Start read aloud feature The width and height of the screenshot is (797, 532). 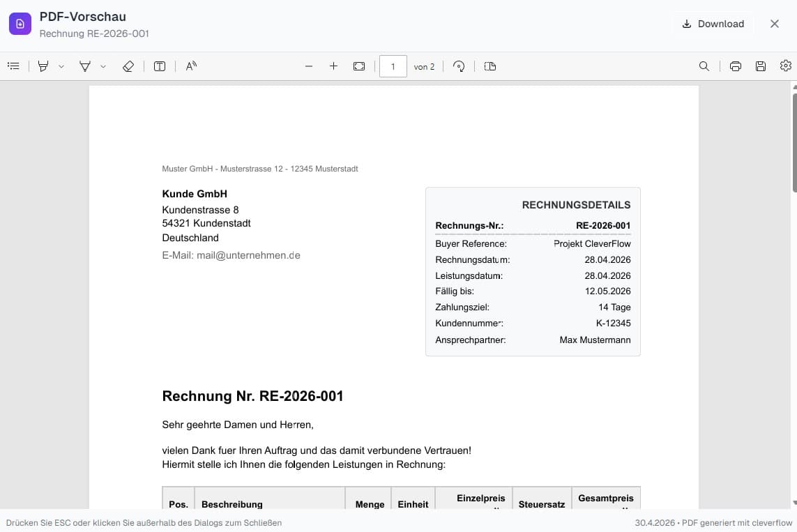click(x=191, y=66)
